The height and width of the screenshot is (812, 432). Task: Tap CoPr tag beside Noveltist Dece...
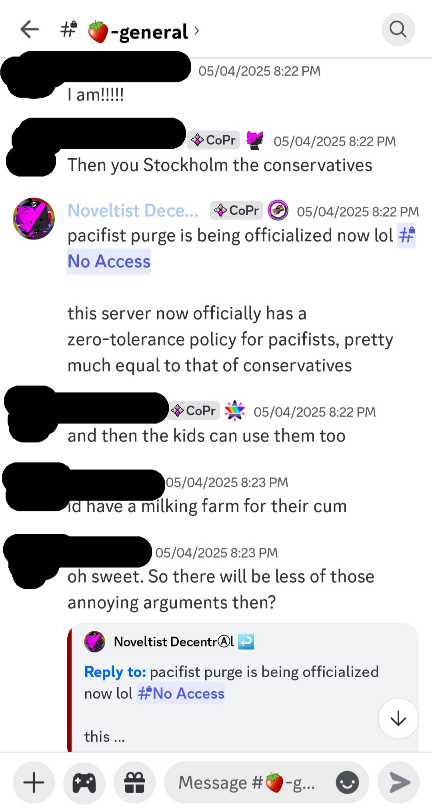pyautogui.click(x=236, y=211)
